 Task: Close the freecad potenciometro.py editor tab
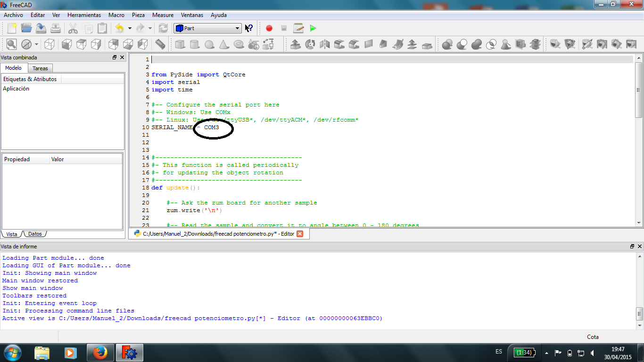point(300,233)
